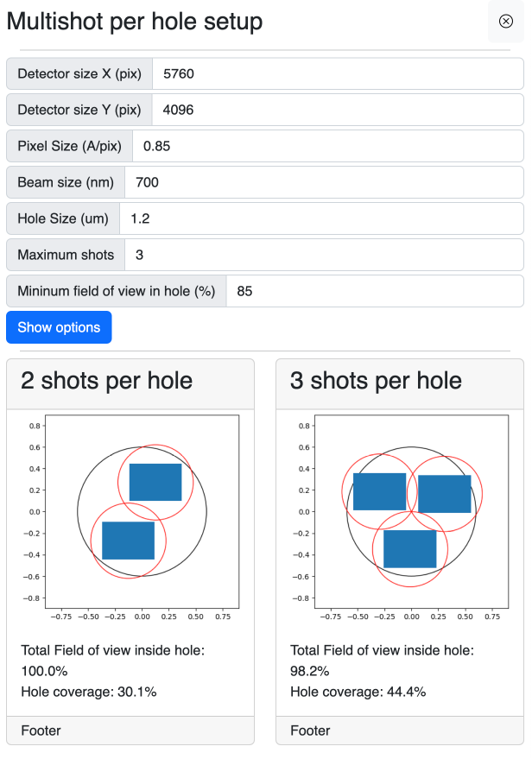Close the Multishot setup dialog
Screen dimensions: 532x759
click(505, 22)
